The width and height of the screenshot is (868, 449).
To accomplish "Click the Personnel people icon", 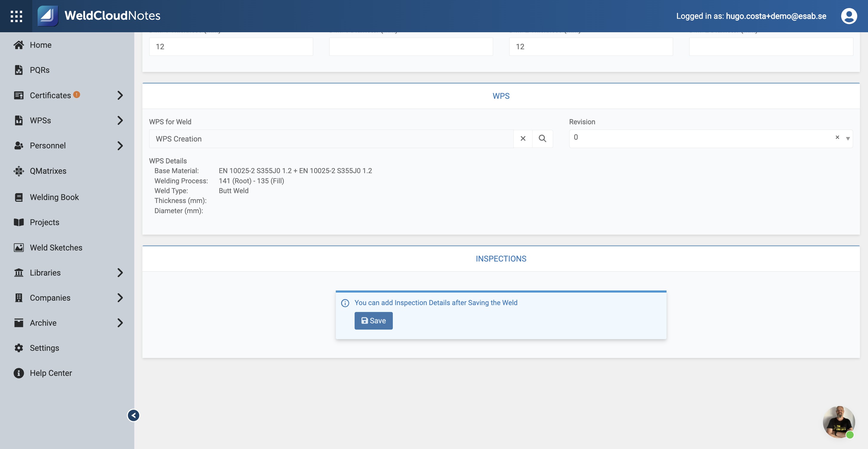I will click(19, 146).
